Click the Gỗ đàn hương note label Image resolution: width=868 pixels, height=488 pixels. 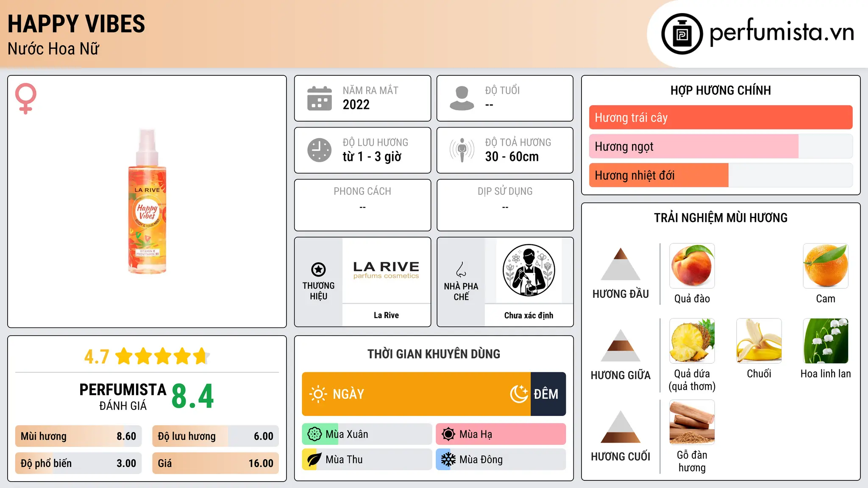point(692,461)
